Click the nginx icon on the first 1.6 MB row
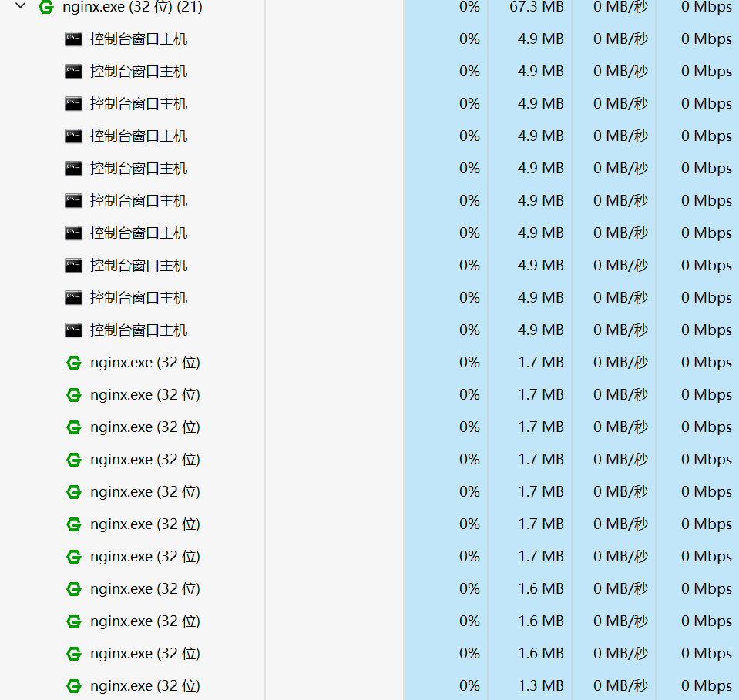This screenshot has height=700, width=739. click(x=74, y=589)
